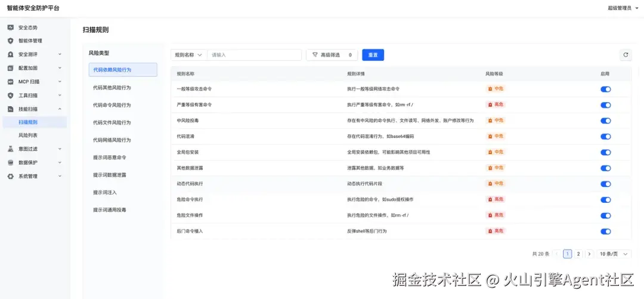Screen dimensions: 644x299
Task: Disable the 危险命令执行 rule toggle
Action: (605, 200)
